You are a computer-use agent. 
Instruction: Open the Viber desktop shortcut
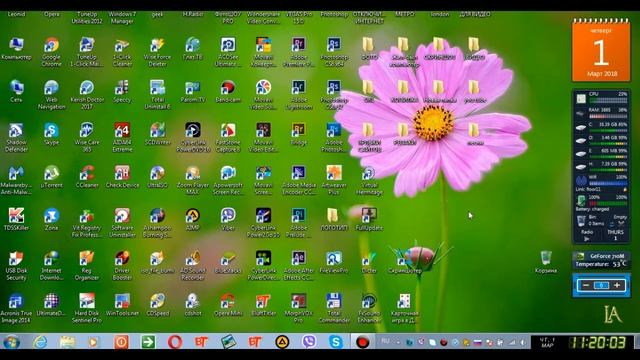[x=228, y=219]
